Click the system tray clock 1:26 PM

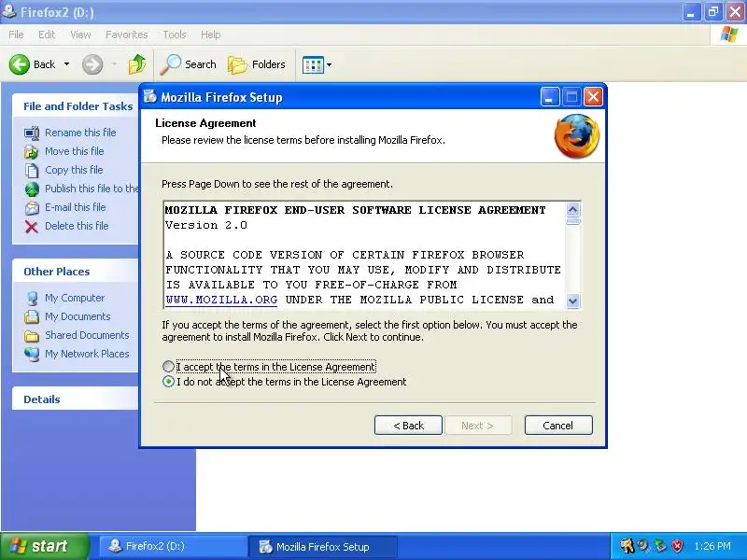click(x=712, y=546)
